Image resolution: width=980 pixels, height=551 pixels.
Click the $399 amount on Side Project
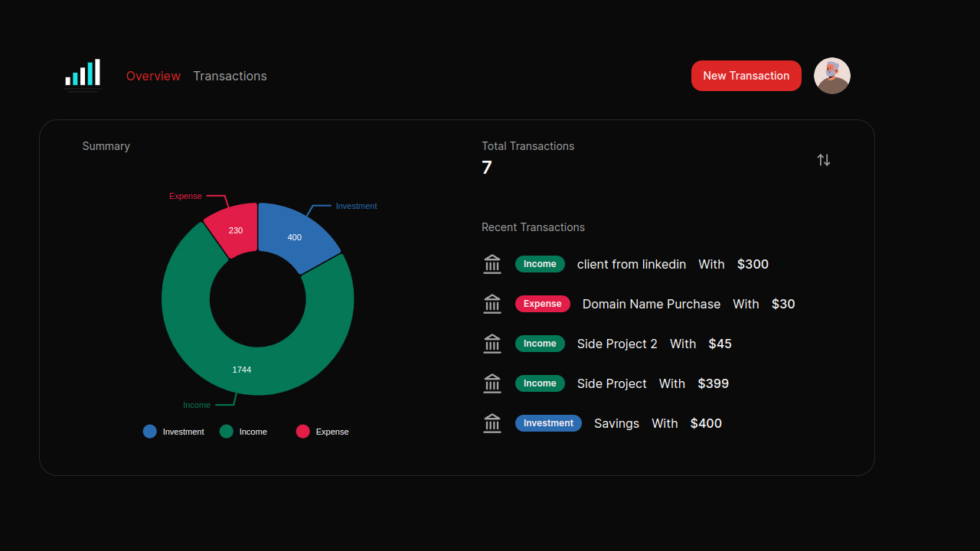coord(713,383)
